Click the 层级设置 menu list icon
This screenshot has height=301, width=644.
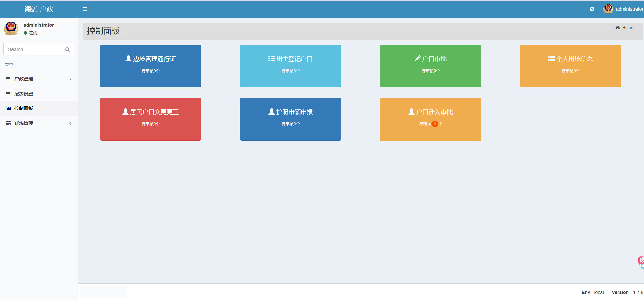(8, 94)
